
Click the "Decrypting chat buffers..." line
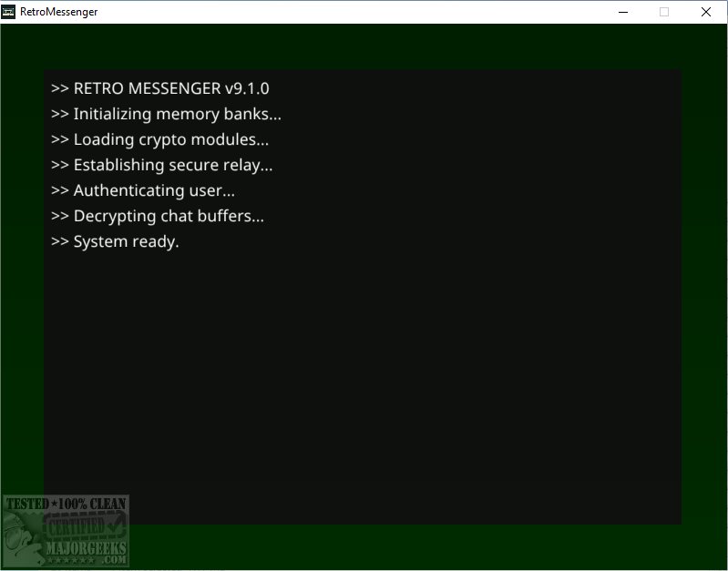[x=169, y=216]
